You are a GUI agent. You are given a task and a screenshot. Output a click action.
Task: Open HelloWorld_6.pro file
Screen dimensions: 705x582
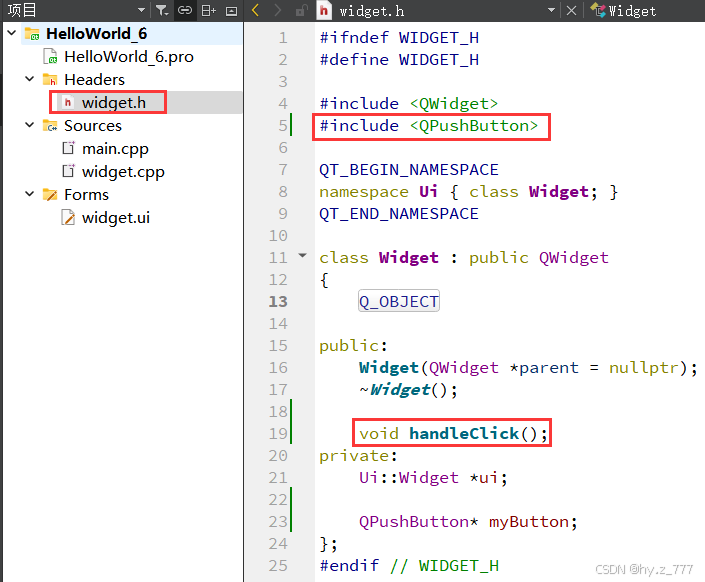pyautogui.click(x=129, y=57)
